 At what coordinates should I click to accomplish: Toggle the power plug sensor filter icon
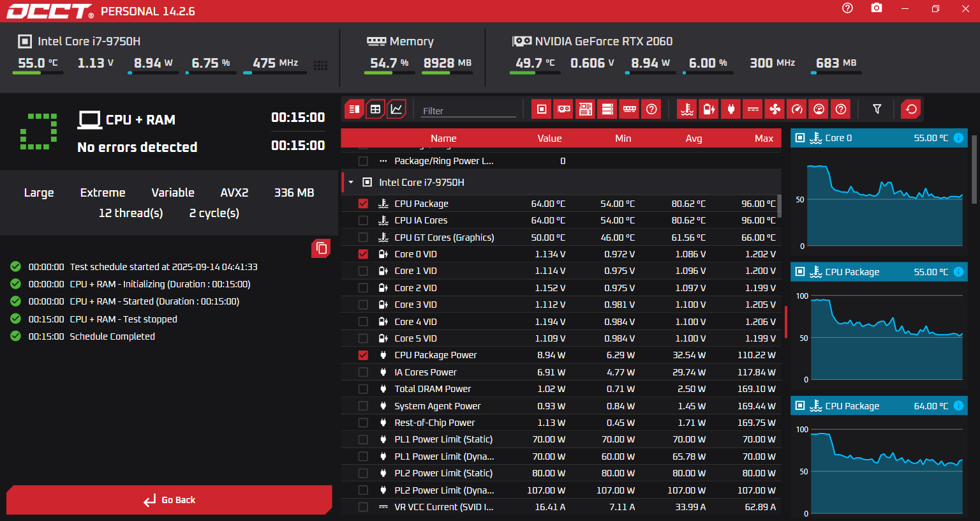pyautogui.click(x=731, y=109)
